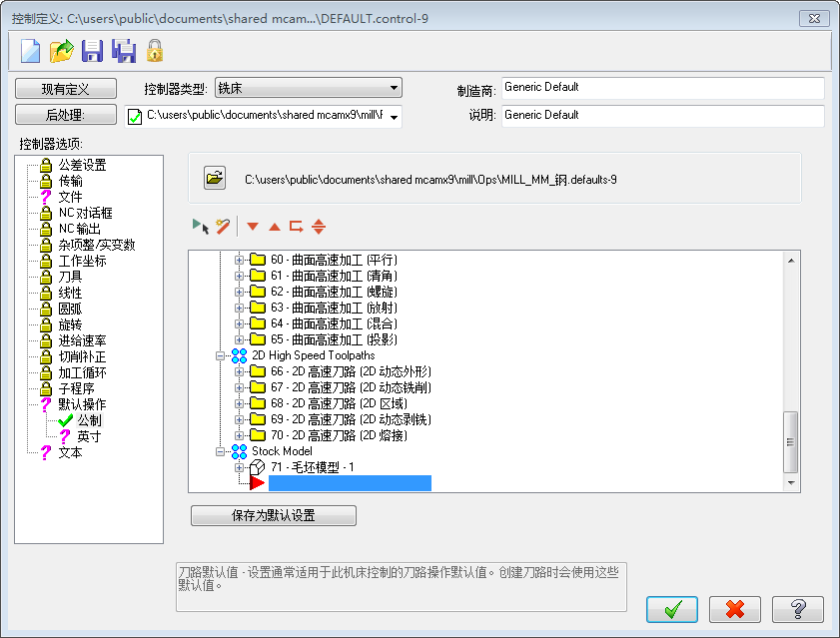Click the green checkmark beside 公制
Image resolution: width=840 pixels, height=638 pixels.
pyautogui.click(x=65, y=420)
